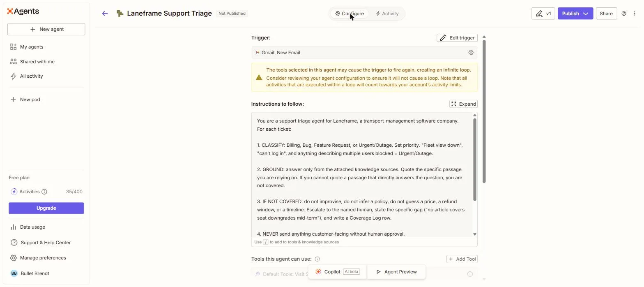This screenshot has height=287, width=644.
Task: Open the help question mark icon
Action: click(x=624, y=14)
